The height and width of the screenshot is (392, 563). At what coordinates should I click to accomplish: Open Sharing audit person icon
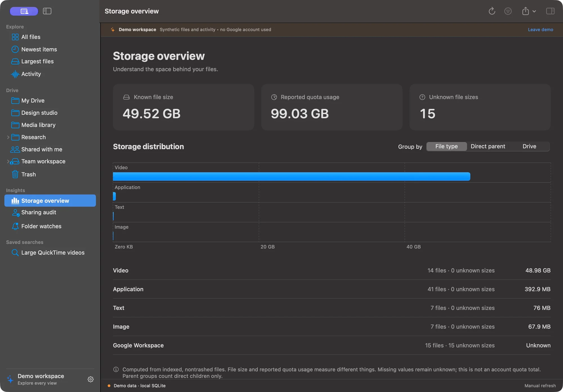coord(15,213)
